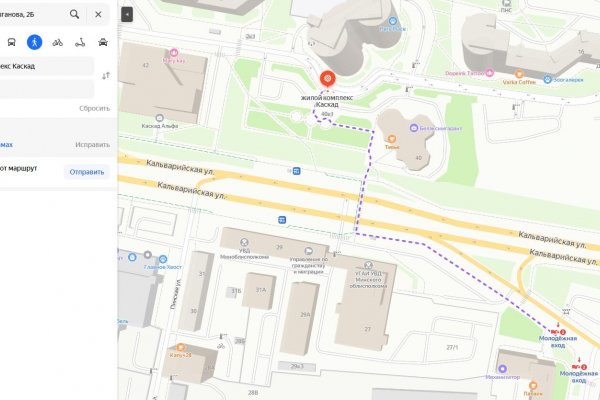Open Varka Coffee place marker

[x=519, y=74]
